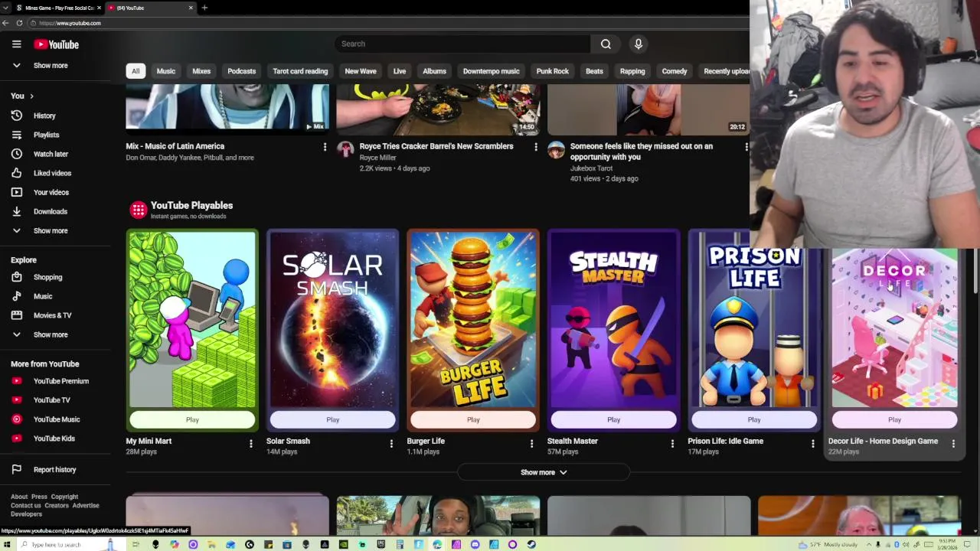Image resolution: width=980 pixels, height=551 pixels.
Task: Click the search magnifier button
Action: [606, 44]
